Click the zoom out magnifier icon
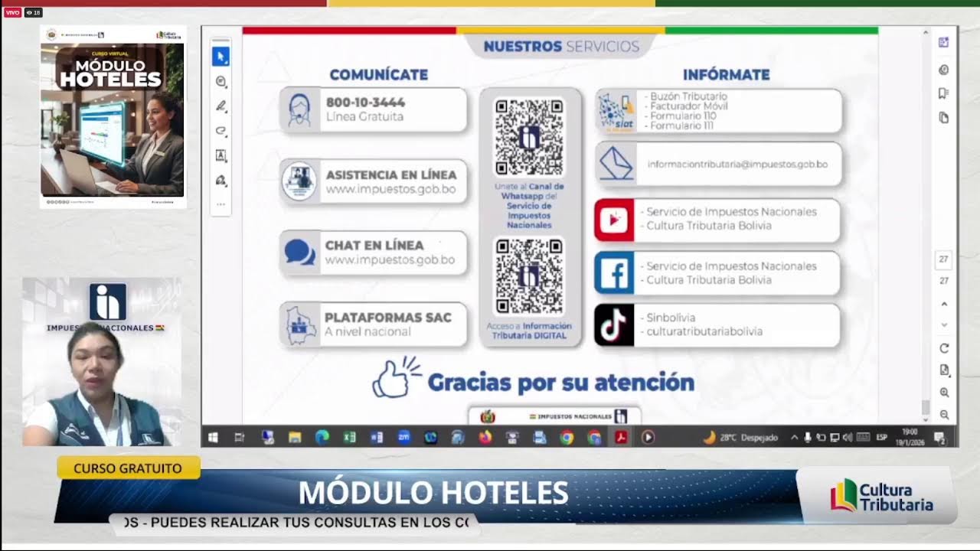The width and height of the screenshot is (980, 551). pos(944,415)
